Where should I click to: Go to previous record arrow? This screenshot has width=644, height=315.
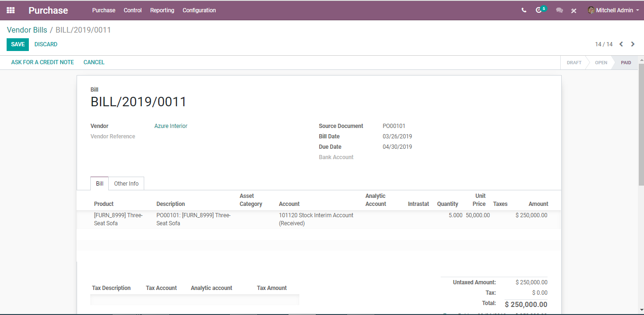point(621,44)
